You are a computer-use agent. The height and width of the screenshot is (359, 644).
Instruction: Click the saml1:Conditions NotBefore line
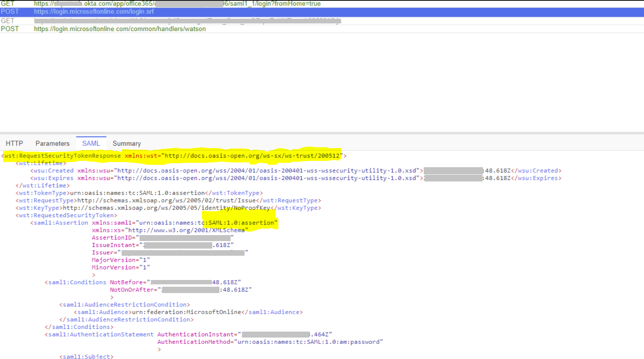coord(143,282)
